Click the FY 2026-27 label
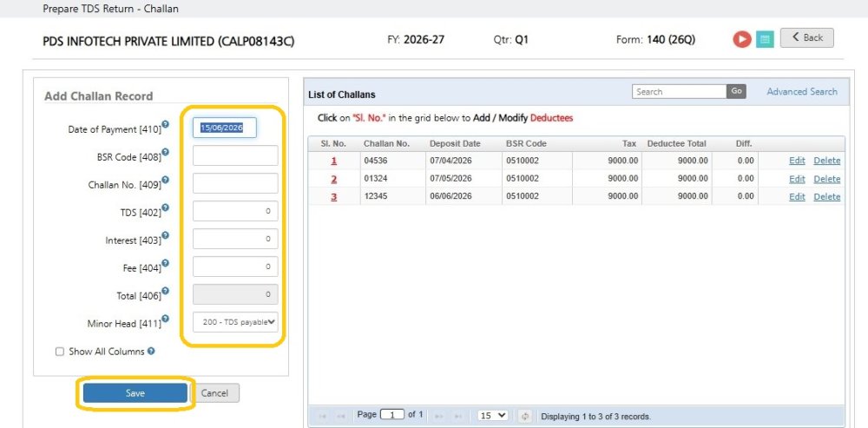 pos(416,39)
